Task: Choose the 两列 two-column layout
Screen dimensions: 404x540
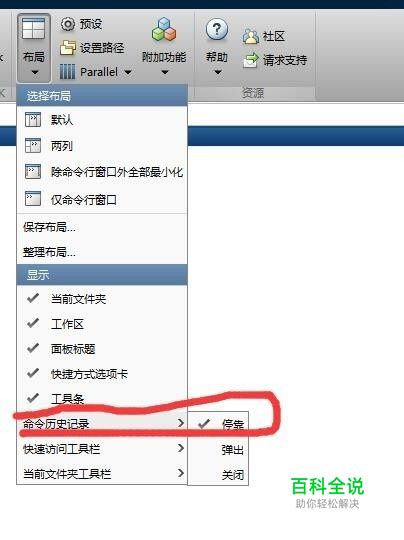Action: pyautogui.click(x=102, y=146)
